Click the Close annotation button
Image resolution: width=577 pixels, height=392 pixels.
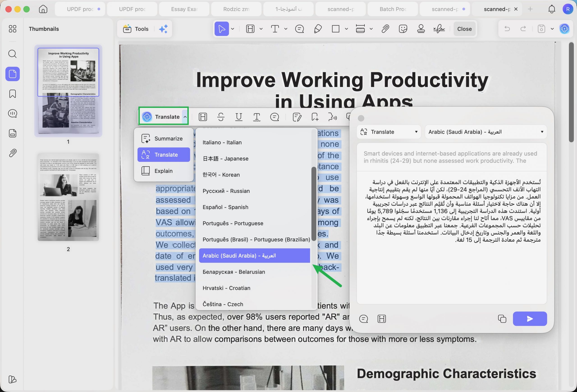pos(464,29)
